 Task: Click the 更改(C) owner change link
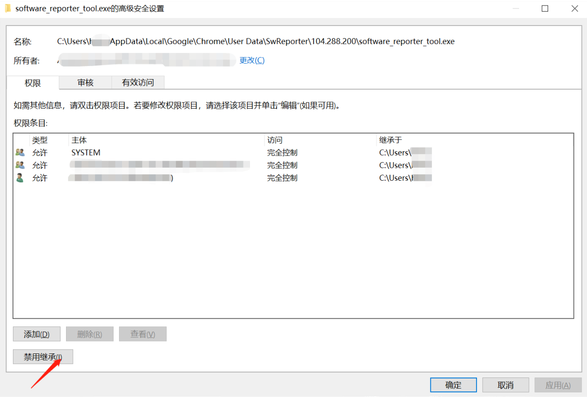click(x=252, y=60)
